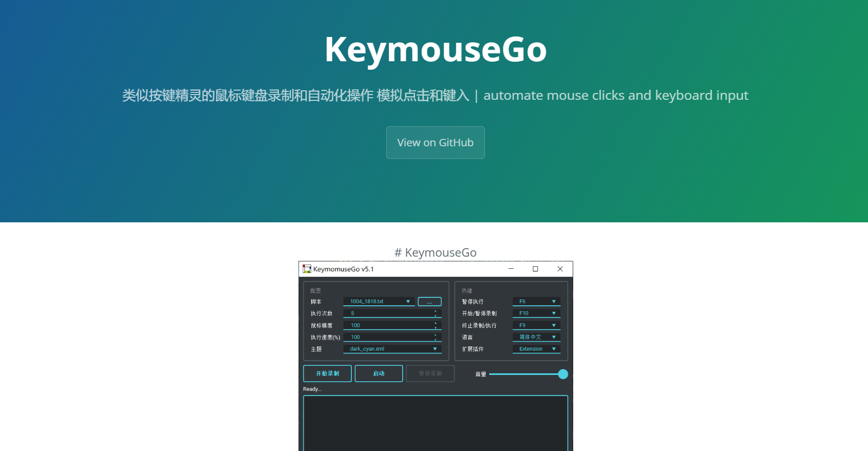Close the KeymomuseGo v5.1 window
868x451 pixels.
click(560, 269)
